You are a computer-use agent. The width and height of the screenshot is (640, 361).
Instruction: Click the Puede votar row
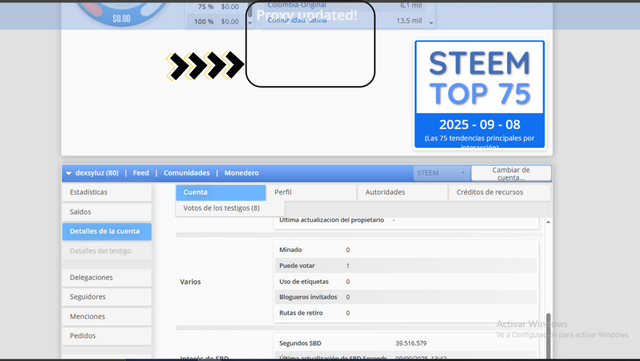click(406, 265)
